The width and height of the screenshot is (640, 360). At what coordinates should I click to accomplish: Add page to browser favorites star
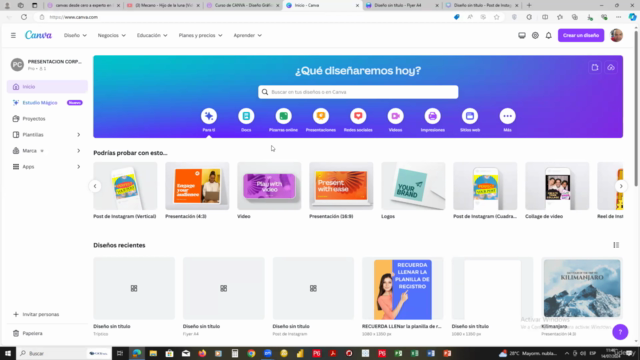(496, 17)
